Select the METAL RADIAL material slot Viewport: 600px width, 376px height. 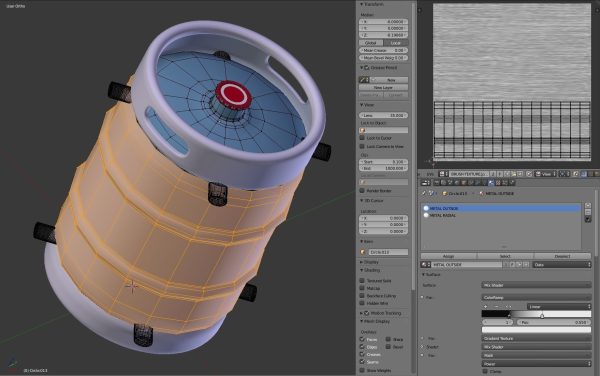501,215
